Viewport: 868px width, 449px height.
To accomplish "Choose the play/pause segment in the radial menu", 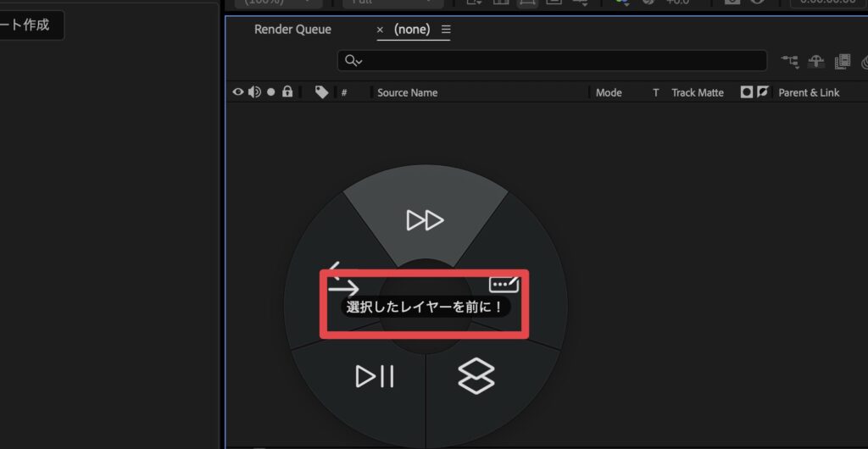I will pos(374,376).
